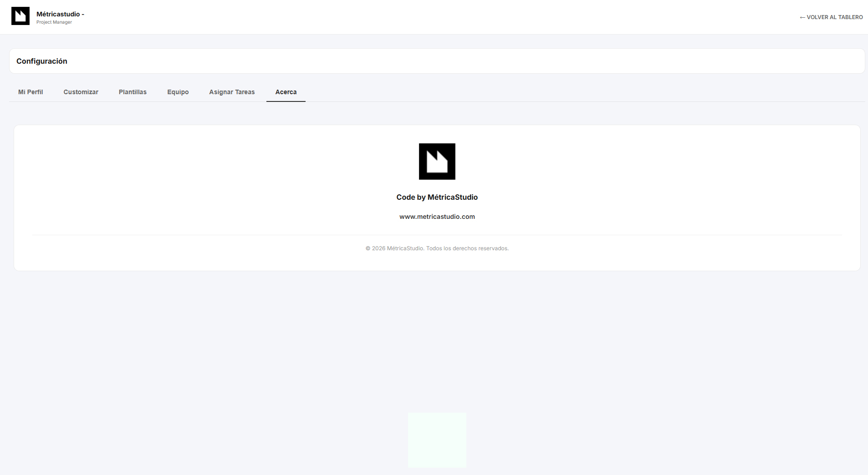Click the Project Manager subtitle under the app name
This screenshot has width=868, height=475.
tap(54, 22)
